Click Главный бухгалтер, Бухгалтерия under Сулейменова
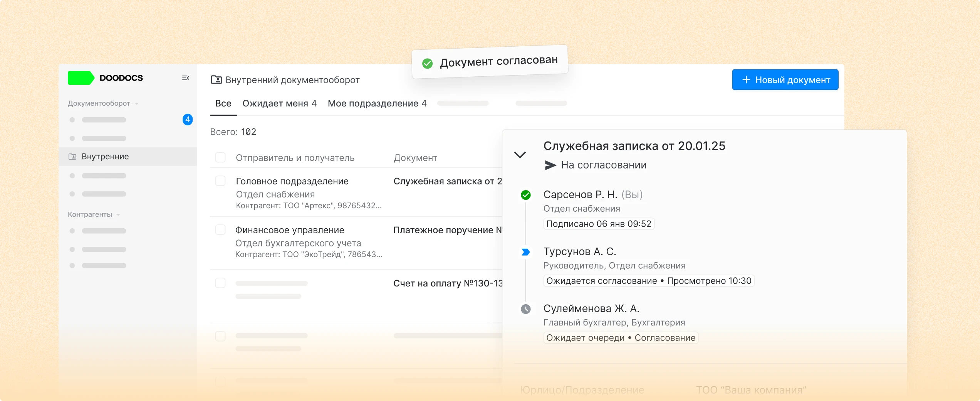Image resolution: width=980 pixels, height=401 pixels. pos(614,322)
